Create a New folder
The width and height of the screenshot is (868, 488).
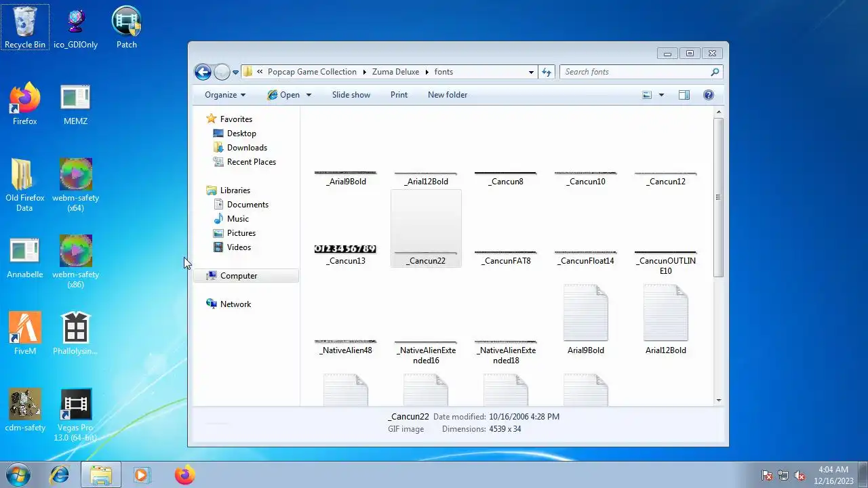[x=448, y=95]
